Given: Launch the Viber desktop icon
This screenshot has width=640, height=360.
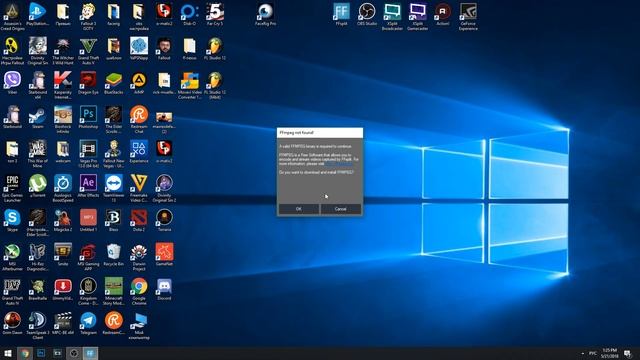Looking at the screenshot, I should point(12,83).
